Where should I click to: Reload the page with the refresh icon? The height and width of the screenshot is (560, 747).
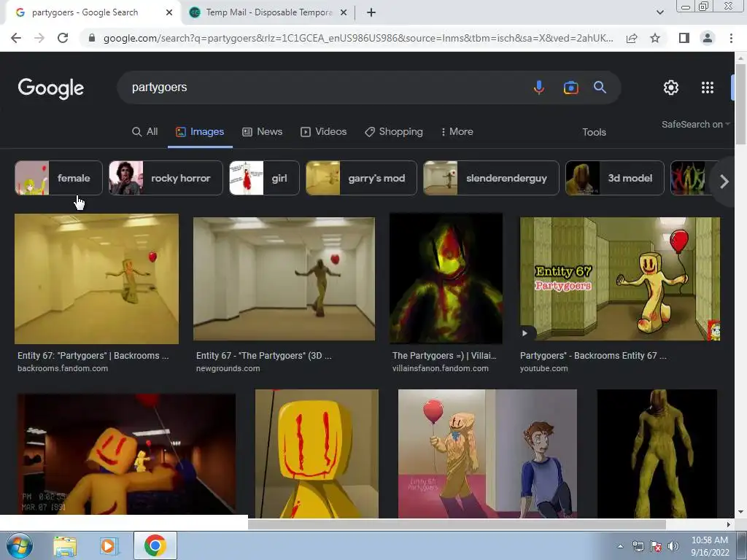[x=63, y=38]
